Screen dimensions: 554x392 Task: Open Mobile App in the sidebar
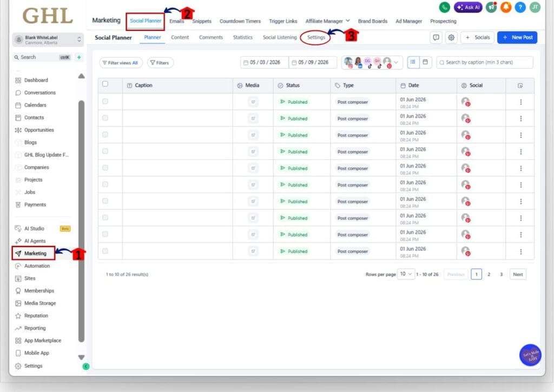click(x=36, y=353)
